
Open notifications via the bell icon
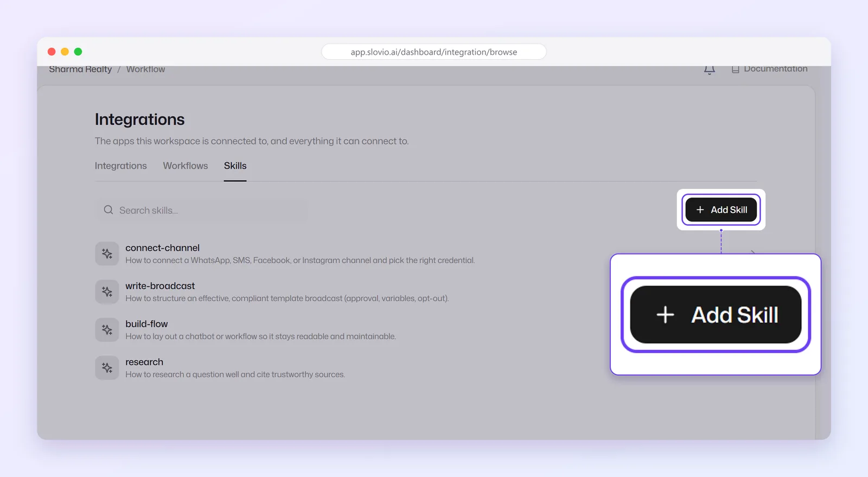click(709, 69)
